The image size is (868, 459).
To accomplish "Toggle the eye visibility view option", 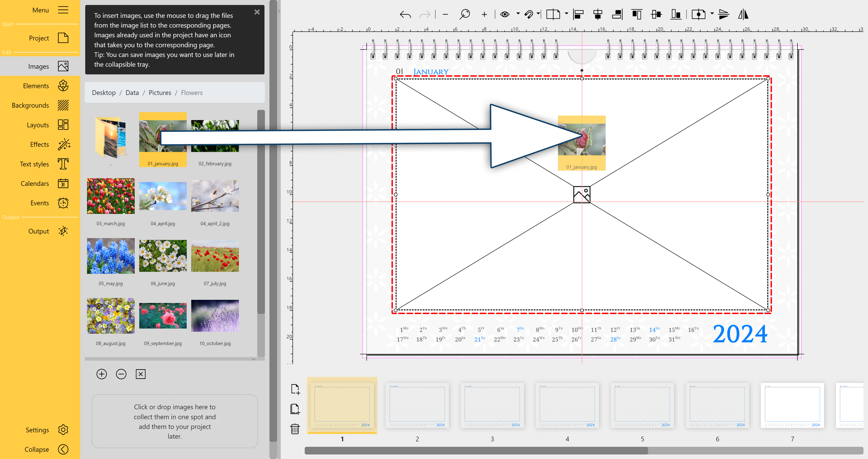I will 505,14.
